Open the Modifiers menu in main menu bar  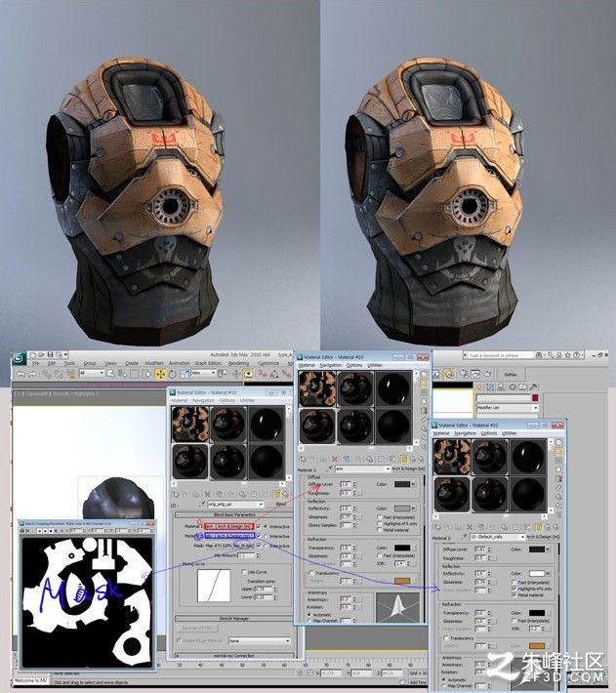point(154,363)
